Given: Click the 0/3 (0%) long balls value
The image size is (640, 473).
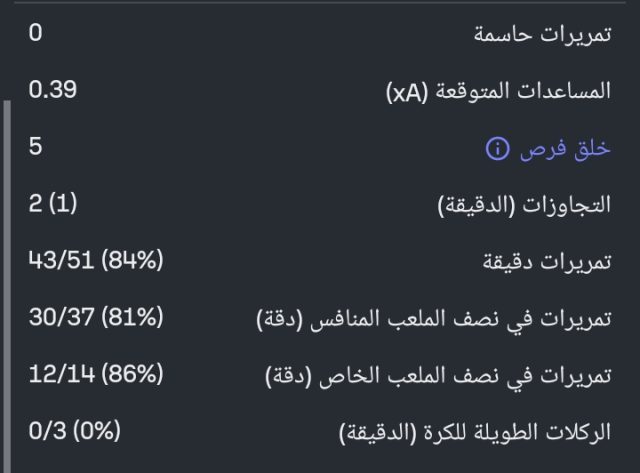Looking at the screenshot, I should click(x=75, y=433).
